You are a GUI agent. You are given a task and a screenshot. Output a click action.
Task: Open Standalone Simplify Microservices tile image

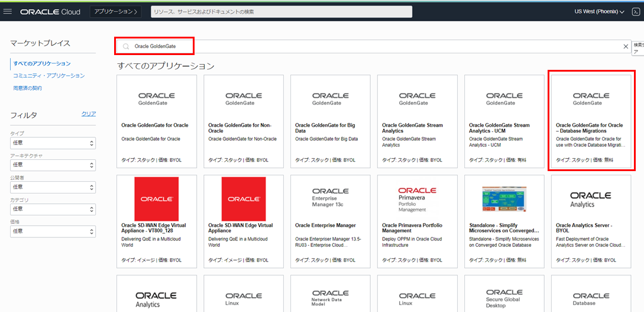tap(504, 199)
